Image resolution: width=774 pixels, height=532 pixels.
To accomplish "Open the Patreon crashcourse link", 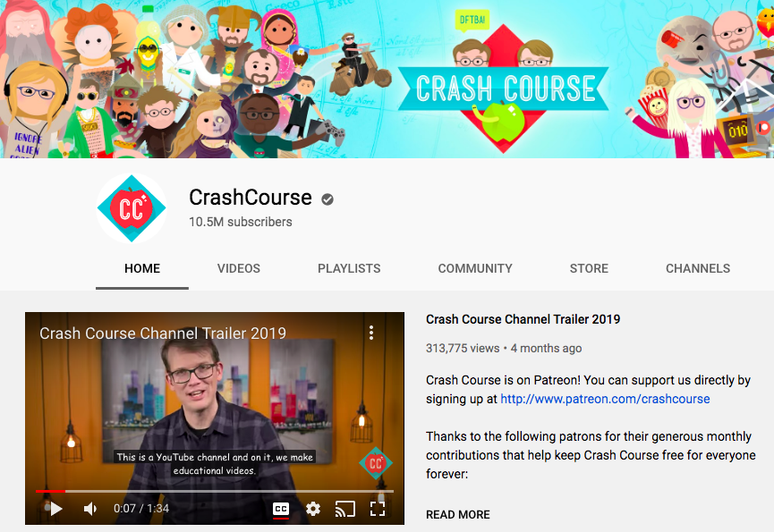I will click(x=605, y=399).
